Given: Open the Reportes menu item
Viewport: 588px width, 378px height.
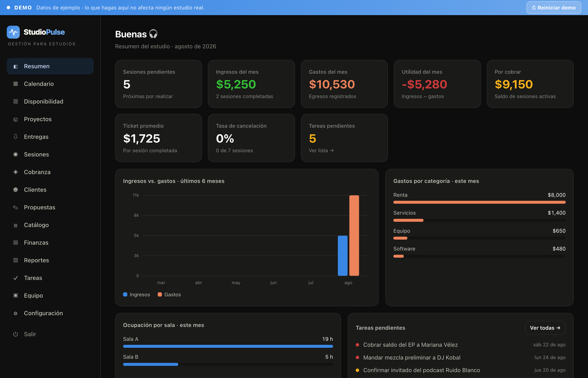Looking at the screenshot, I should (50, 260).
